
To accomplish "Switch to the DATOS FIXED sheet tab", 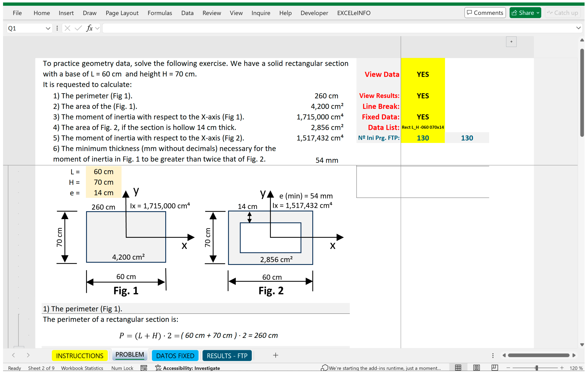I will 175,356.
